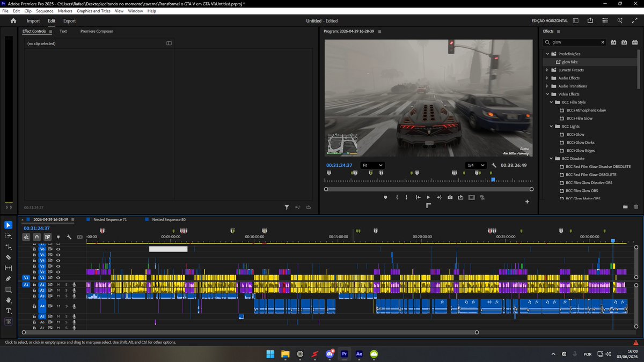Select the Razor tool
This screenshot has height=362, width=644.
coord(9,257)
